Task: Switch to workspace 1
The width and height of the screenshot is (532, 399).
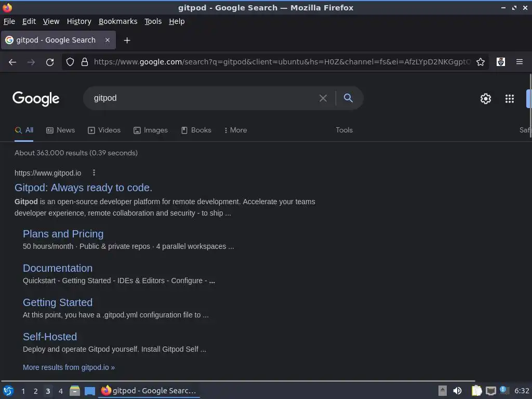Action: pyautogui.click(x=23, y=391)
